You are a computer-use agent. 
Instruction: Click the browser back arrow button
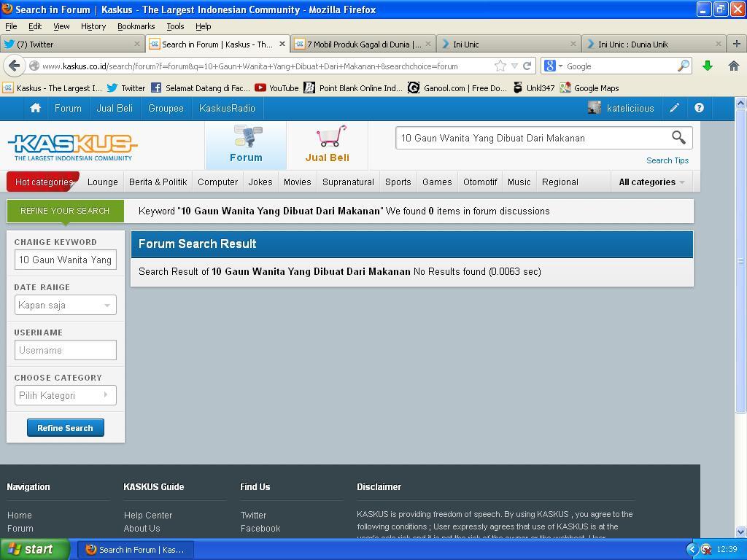(15, 66)
